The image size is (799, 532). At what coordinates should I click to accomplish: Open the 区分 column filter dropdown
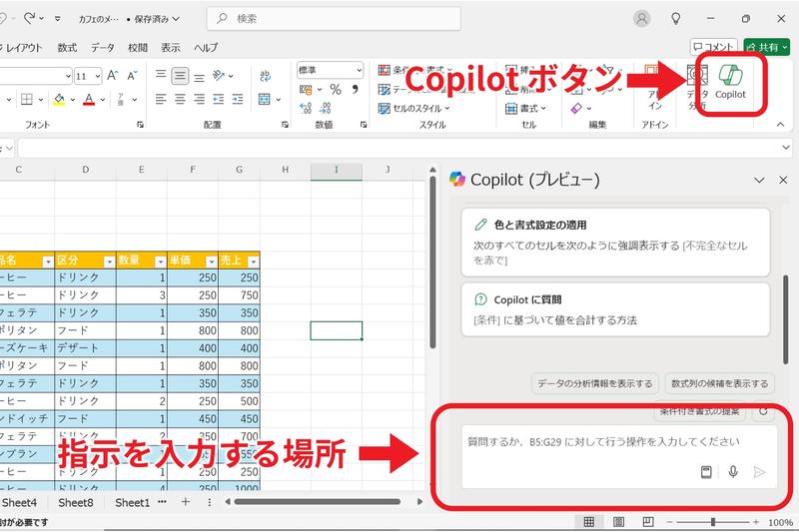109,262
